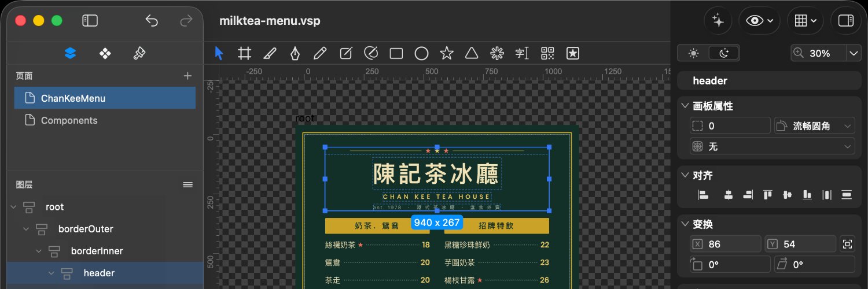Open the sparkle AI assistant button
868x289 pixels.
718,21
